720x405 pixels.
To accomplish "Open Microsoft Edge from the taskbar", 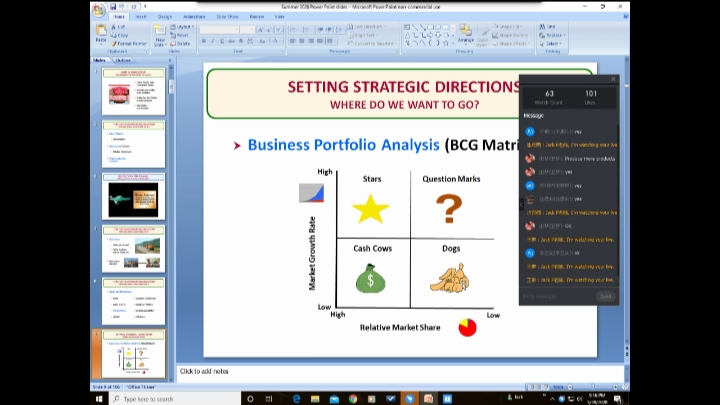I will click(296, 398).
